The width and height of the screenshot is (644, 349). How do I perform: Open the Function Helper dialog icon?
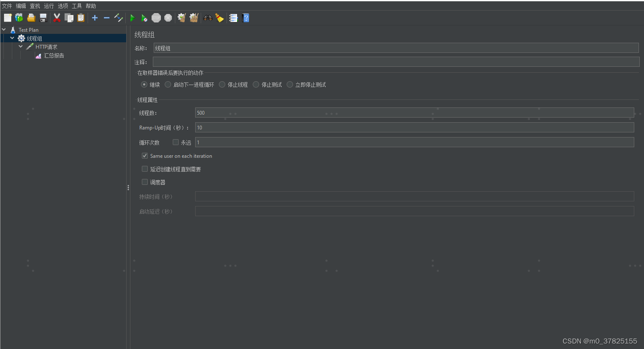pos(233,18)
